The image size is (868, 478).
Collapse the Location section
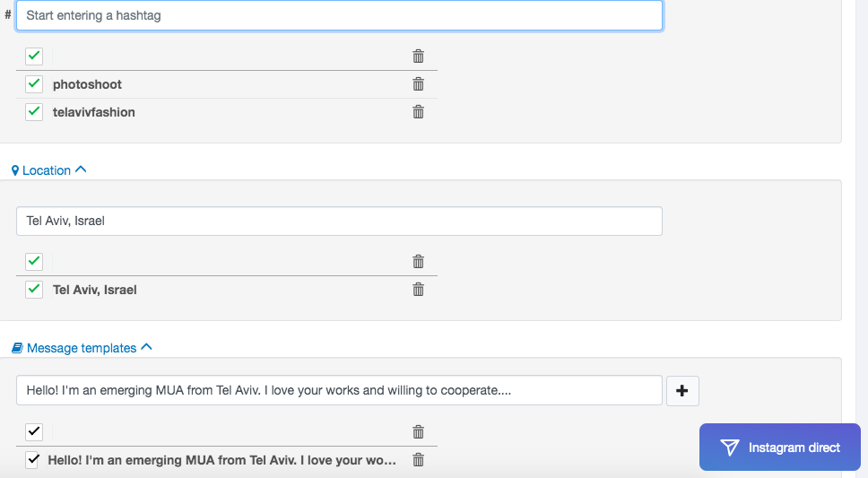pos(48,170)
